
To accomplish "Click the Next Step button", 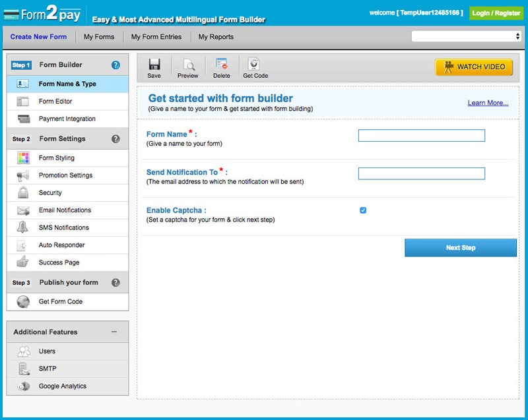I will 460,248.
